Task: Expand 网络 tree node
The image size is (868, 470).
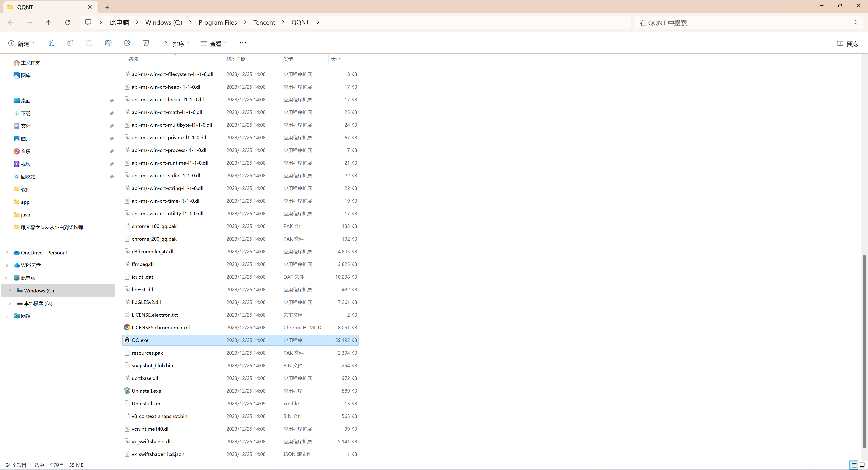Action: (x=7, y=316)
